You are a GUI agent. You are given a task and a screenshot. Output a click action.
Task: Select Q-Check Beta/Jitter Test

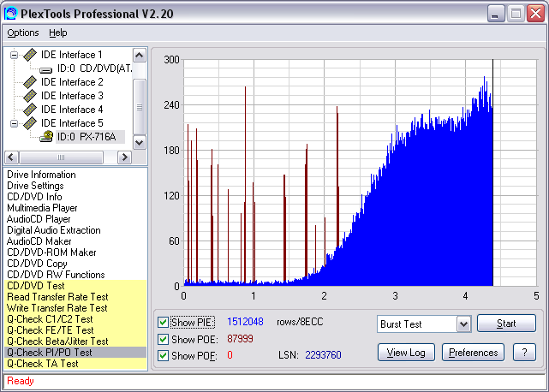pyautogui.click(x=75, y=342)
